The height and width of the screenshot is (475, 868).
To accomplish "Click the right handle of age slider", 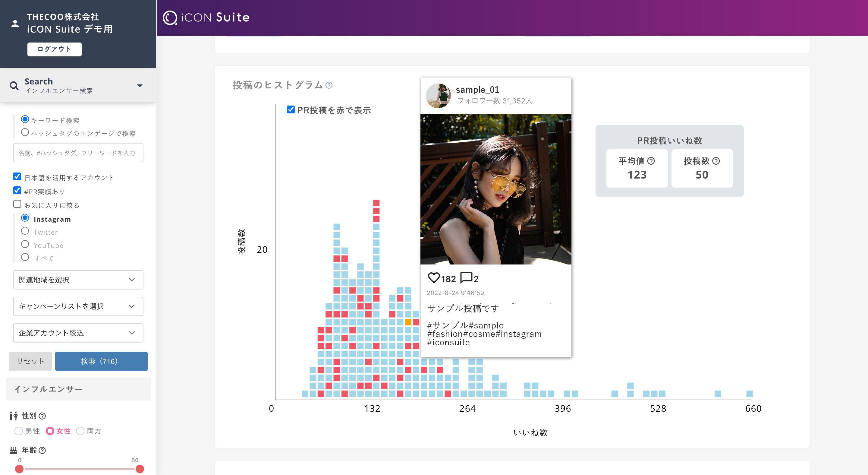I will tap(140, 469).
